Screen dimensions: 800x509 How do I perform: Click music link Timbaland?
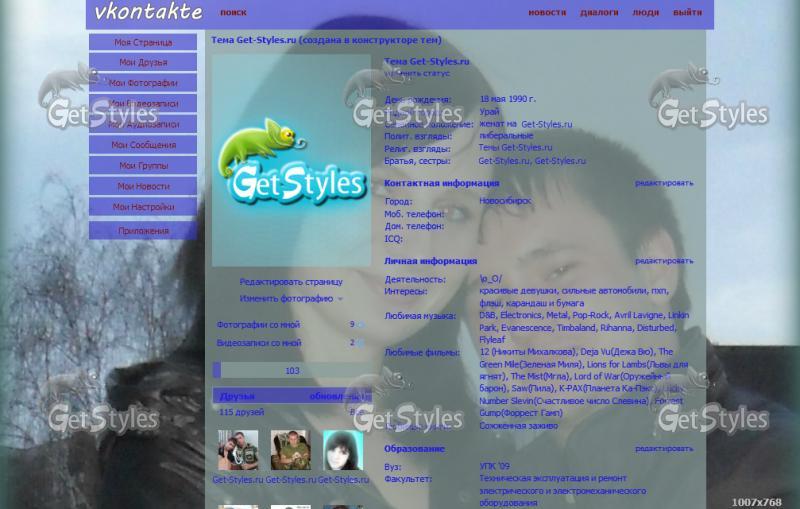[x=576, y=327]
